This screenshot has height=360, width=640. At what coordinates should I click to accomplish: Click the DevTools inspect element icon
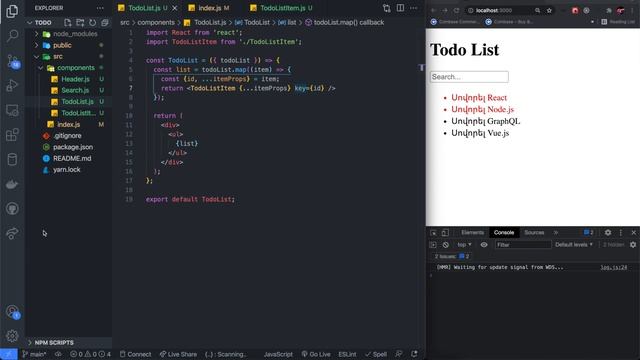(x=433, y=233)
